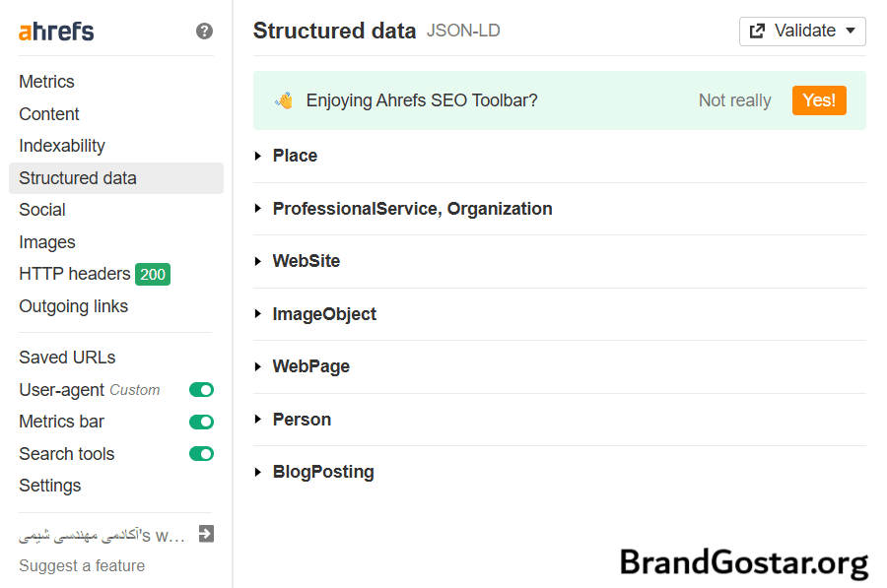Toggle the Search tools switch
This screenshot has width=887, height=588.
tap(201, 453)
